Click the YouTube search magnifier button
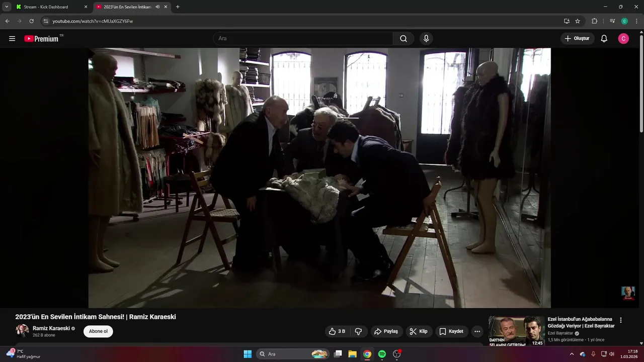The width and height of the screenshot is (644, 362). (x=404, y=39)
